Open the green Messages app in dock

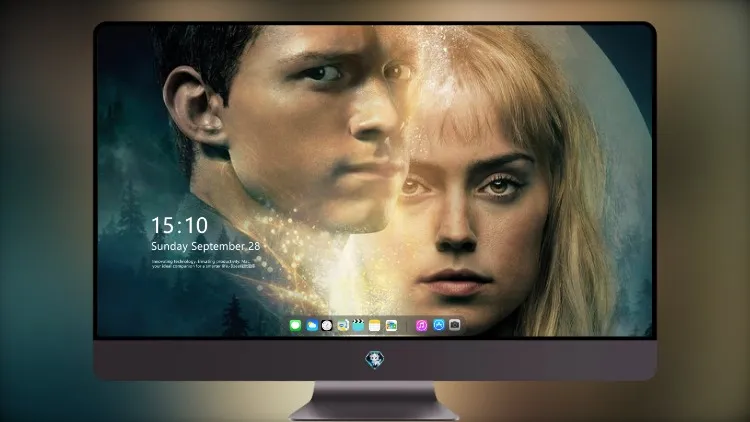pos(295,325)
